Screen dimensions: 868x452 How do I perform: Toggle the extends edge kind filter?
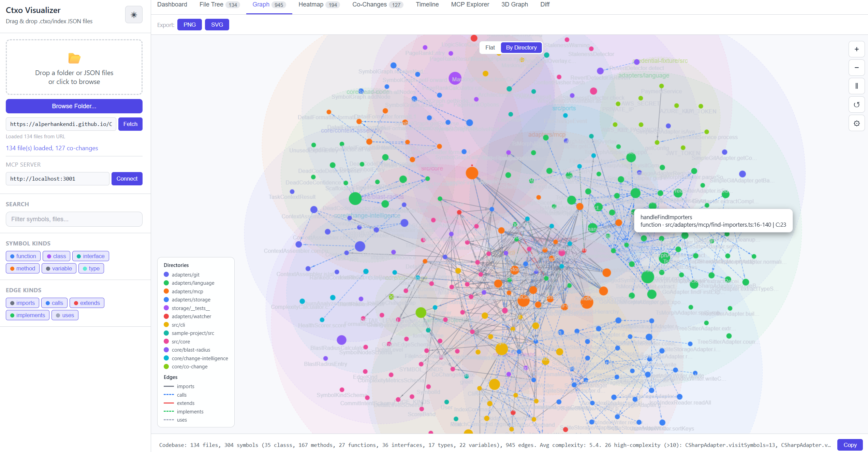pyautogui.click(x=87, y=303)
